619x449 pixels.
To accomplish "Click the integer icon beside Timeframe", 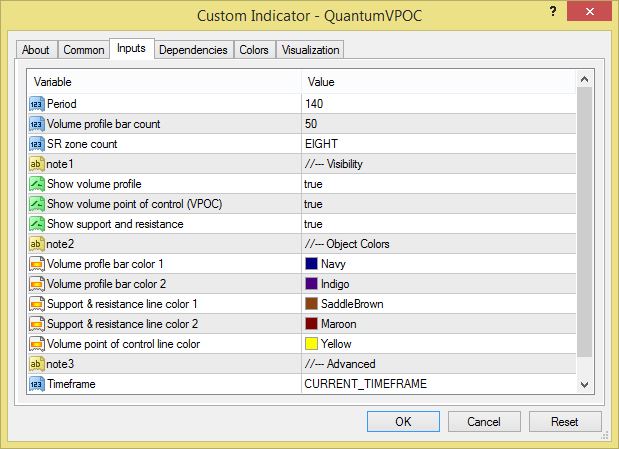I will pyautogui.click(x=37, y=384).
